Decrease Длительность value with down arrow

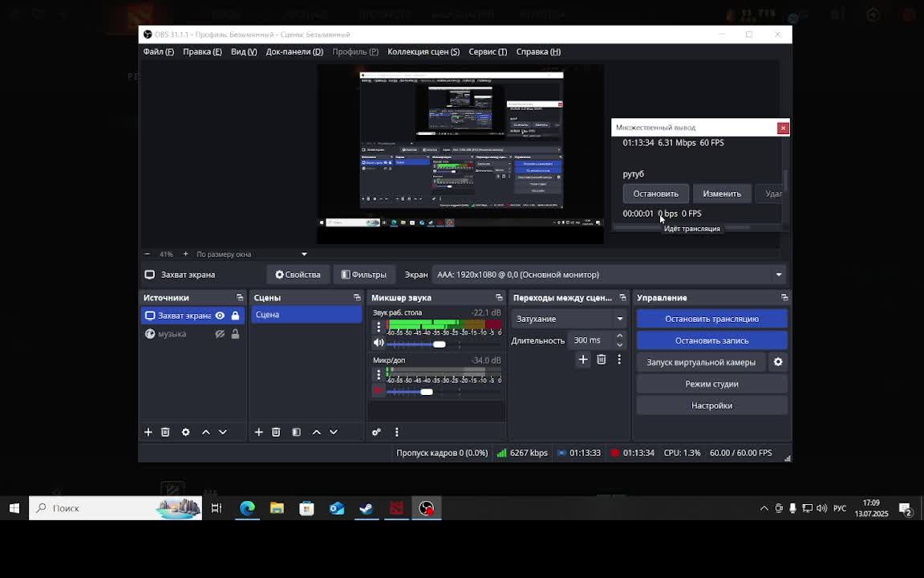pyautogui.click(x=619, y=344)
